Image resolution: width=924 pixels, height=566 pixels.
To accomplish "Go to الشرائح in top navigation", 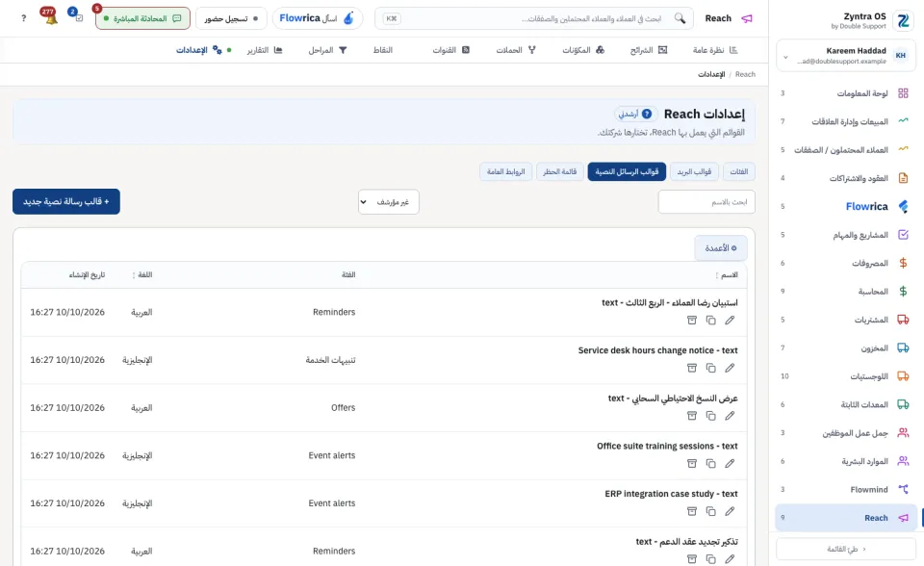I will pyautogui.click(x=648, y=50).
